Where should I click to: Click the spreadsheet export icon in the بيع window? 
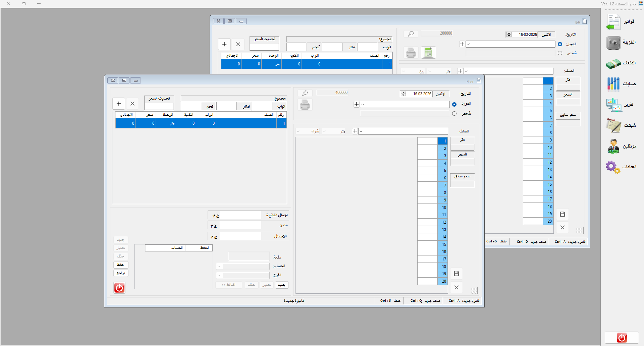(428, 53)
